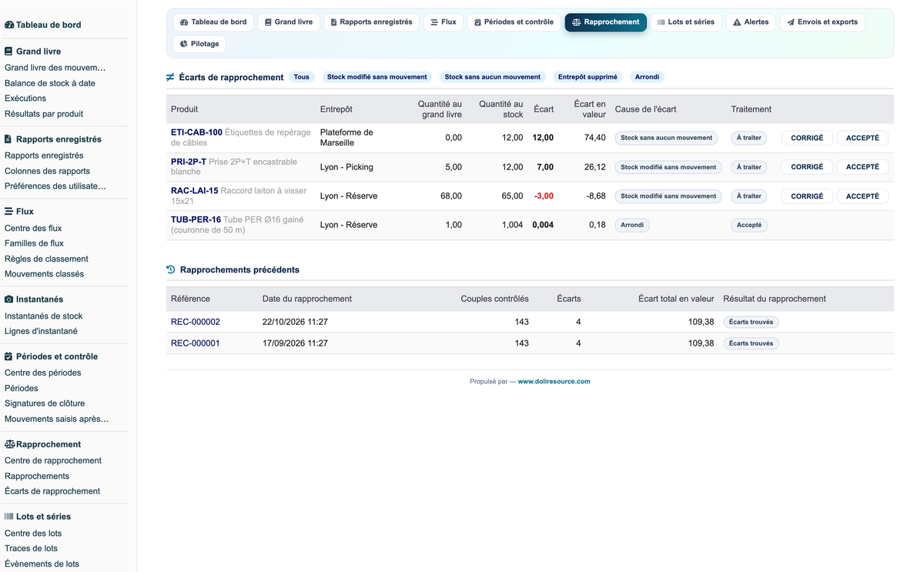Open reconciliation REC-000002

pyautogui.click(x=196, y=322)
